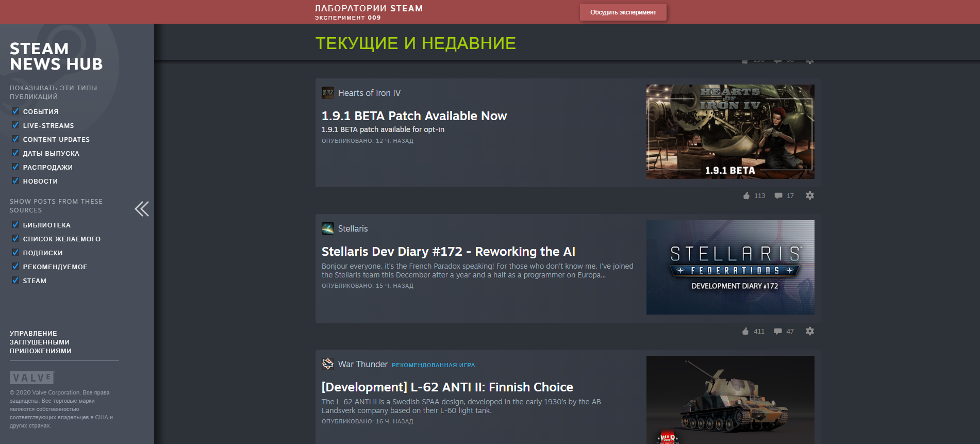Click the 411 likes count
The width and height of the screenshot is (980, 444).
tap(759, 332)
